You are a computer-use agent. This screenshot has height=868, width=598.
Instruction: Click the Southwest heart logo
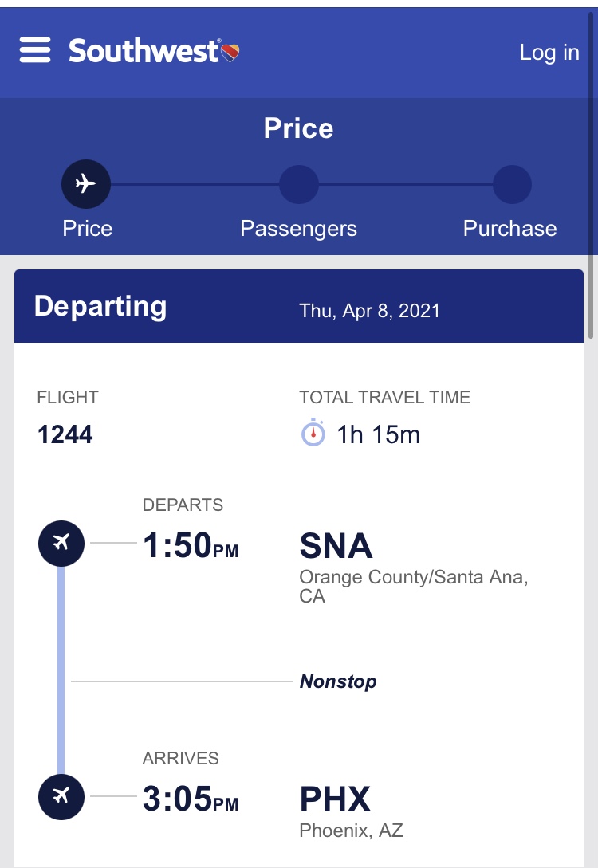[x=230, y=53]
